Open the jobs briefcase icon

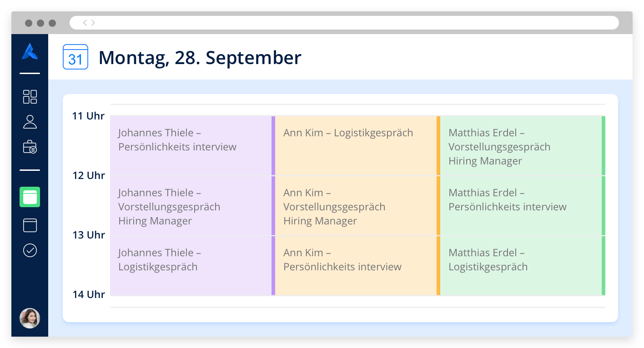pos(30,147)
